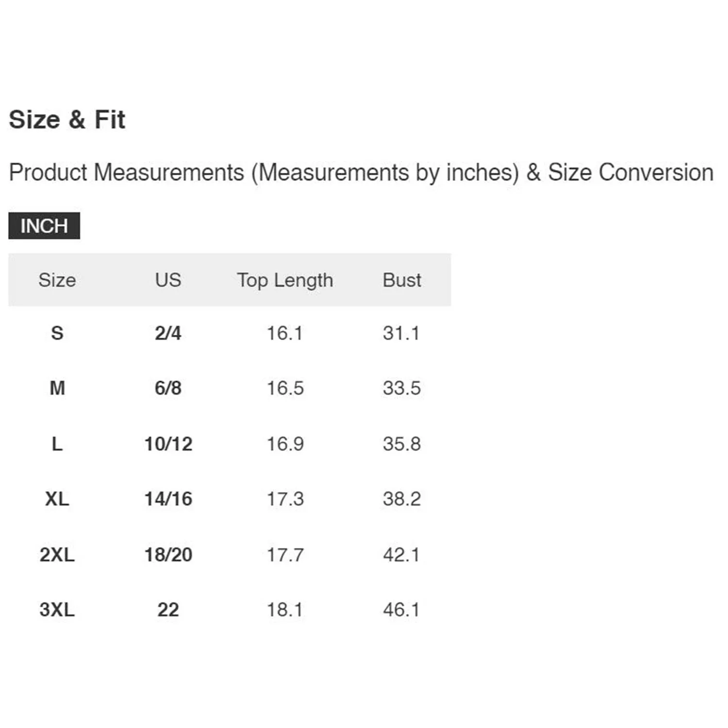Click the 16.5 top length value
This screenshot has width=728, height=728.
click(x=285, y=388)
